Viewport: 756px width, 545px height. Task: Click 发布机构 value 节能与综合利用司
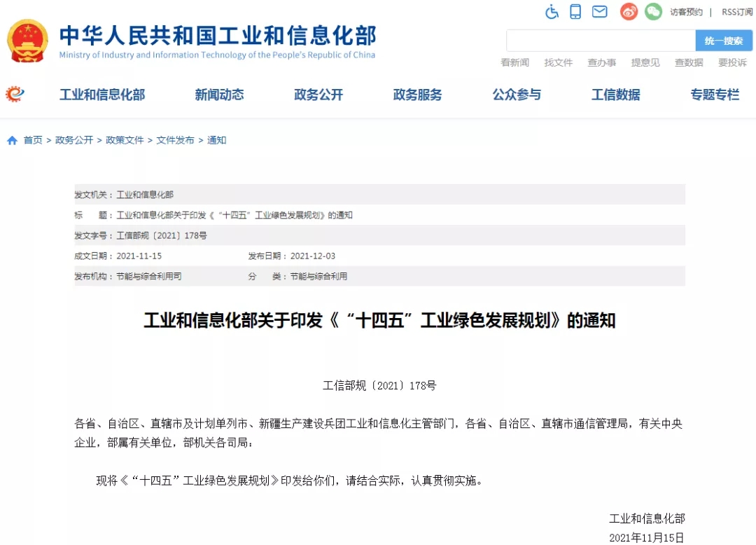[x=149, y=277]
